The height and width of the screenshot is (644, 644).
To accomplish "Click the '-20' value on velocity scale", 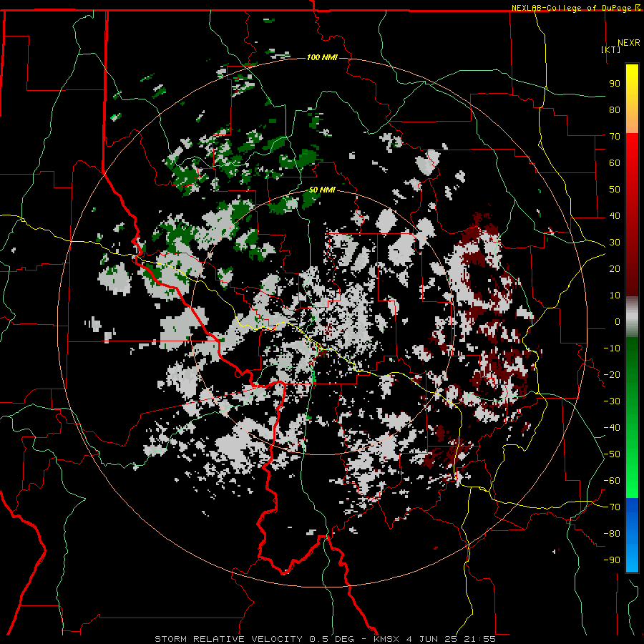I will 612,374.
